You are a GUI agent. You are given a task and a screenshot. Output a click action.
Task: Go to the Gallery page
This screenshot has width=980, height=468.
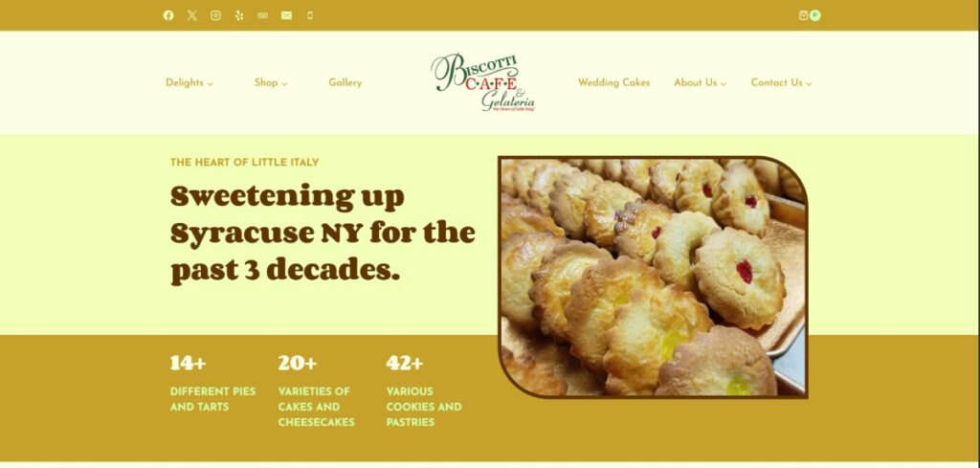tap(345, 82)
